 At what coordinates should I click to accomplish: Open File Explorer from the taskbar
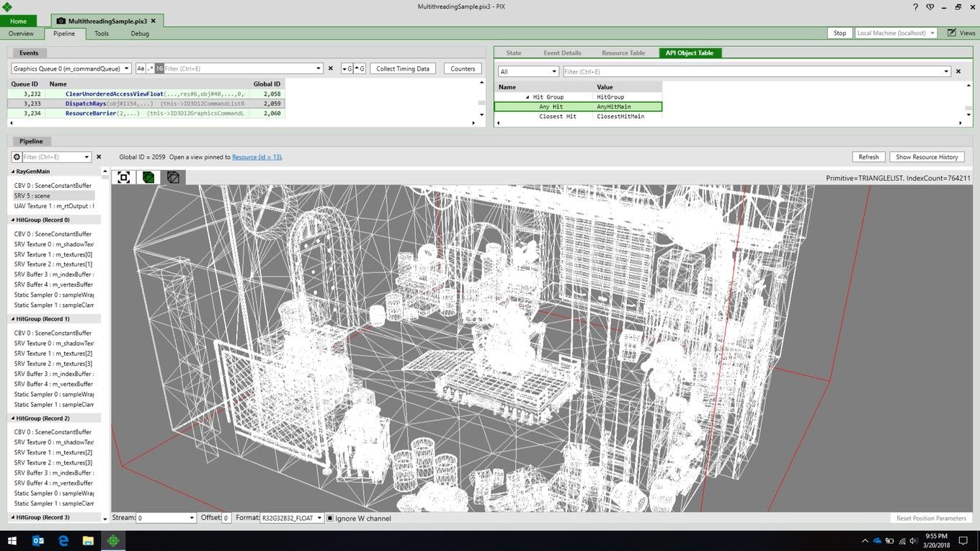click(88, 540)
